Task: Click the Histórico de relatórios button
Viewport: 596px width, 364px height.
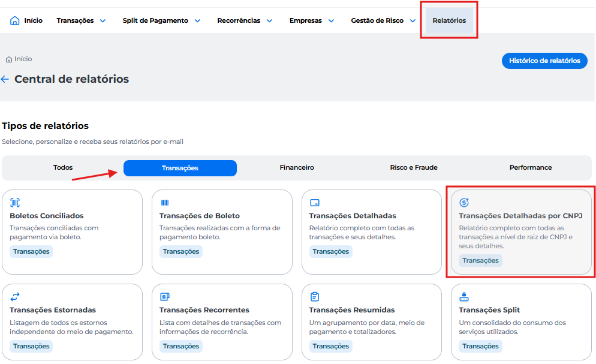Action: [x=544, y=61]
